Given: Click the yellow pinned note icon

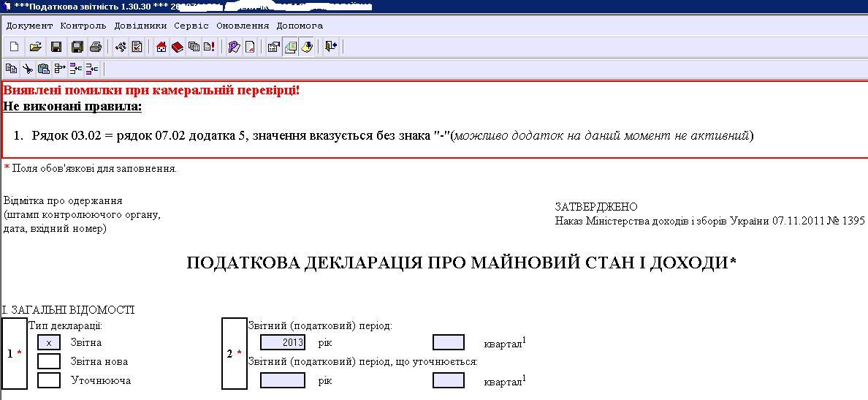Looking at the screenshot, I should click(x=306, y=47).
